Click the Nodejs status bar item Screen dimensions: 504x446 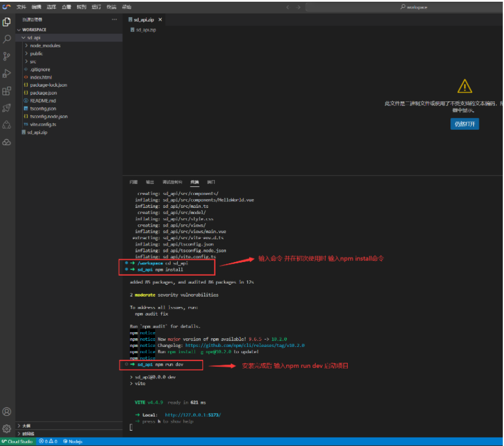tap(72, 441)
